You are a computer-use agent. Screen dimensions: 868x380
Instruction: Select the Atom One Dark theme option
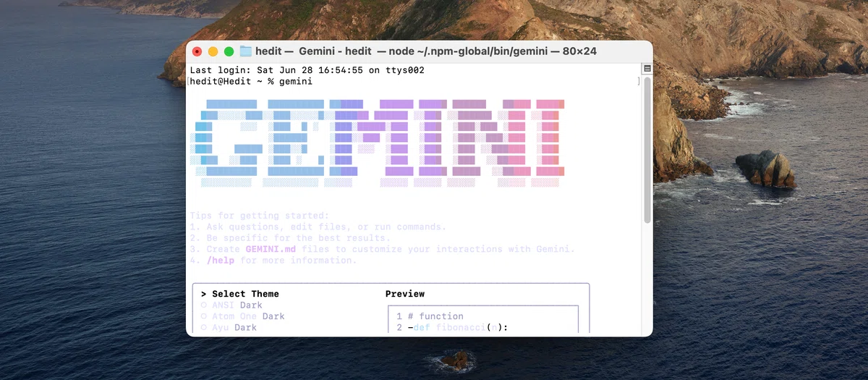[x=242, y=316]
